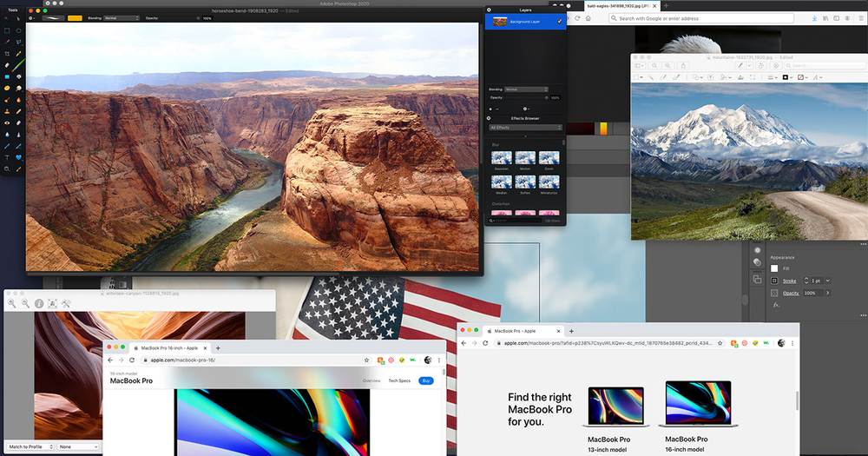Open Tech Specs on MacBook Pro page
Screen dimensions: 868x456
(399, 380)
